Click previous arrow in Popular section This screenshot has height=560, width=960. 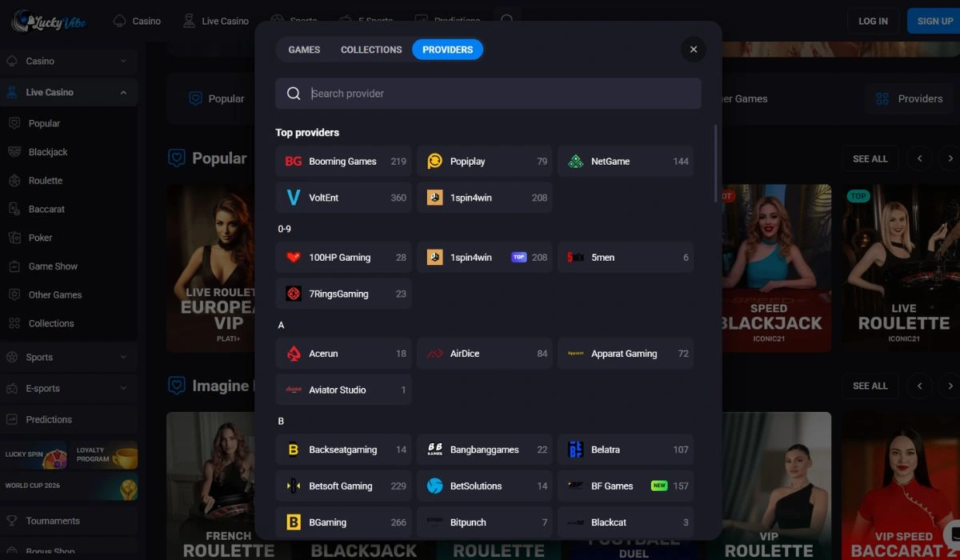920,158
